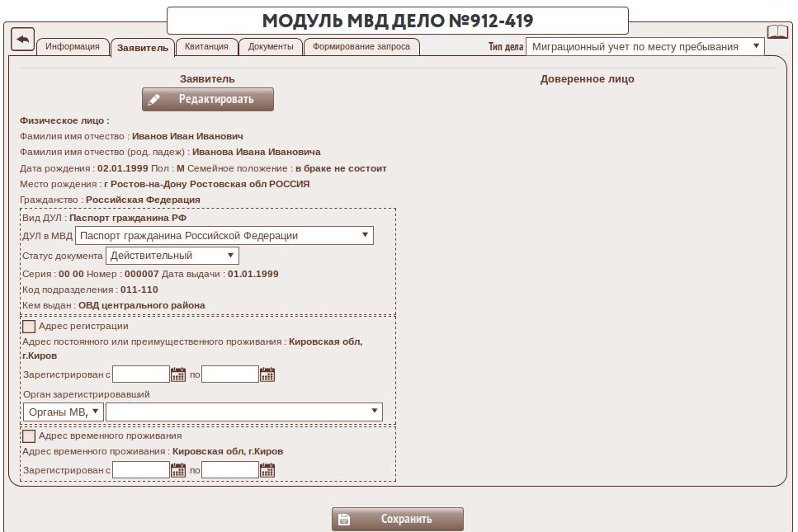Select the Формирование запроса tab

(361, 47)
